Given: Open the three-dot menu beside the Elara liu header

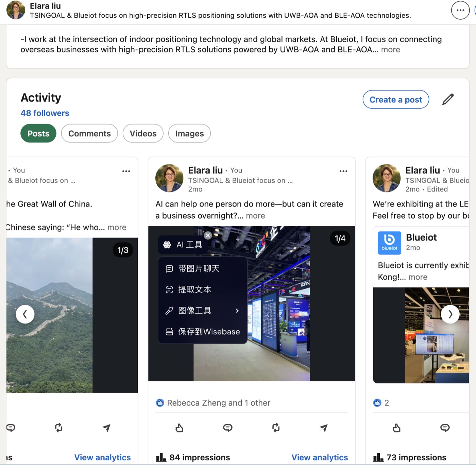Looking at the screenshot, I should pyautogui.click(x=460, y=10).
